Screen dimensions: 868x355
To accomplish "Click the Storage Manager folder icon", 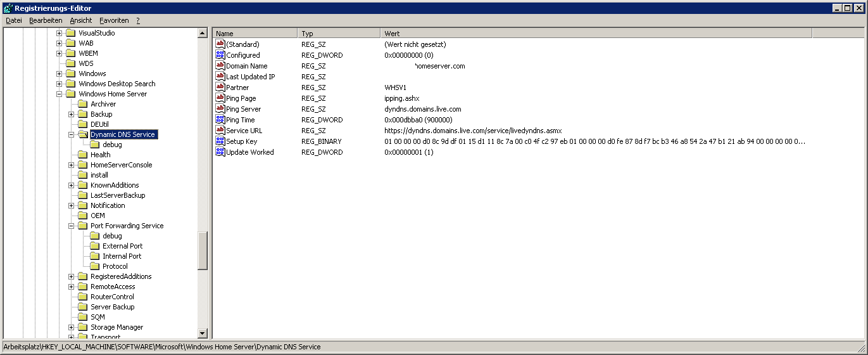I will (82, 327).
